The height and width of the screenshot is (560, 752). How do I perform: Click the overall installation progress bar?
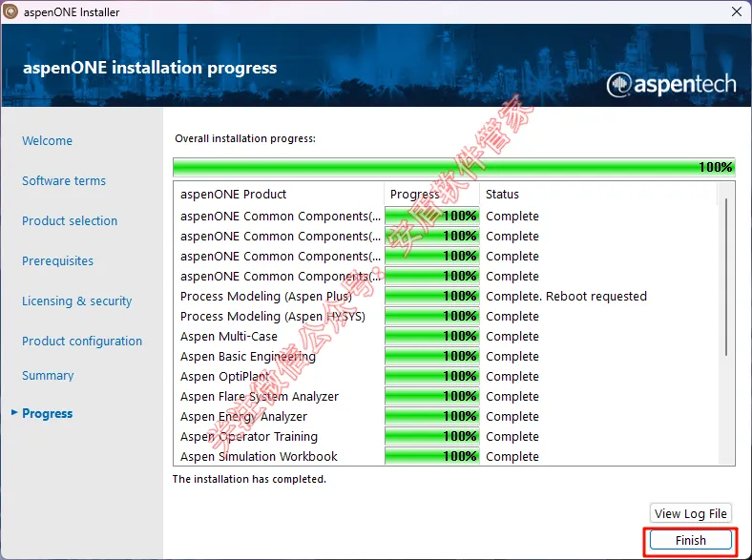(x=453, y=167)
